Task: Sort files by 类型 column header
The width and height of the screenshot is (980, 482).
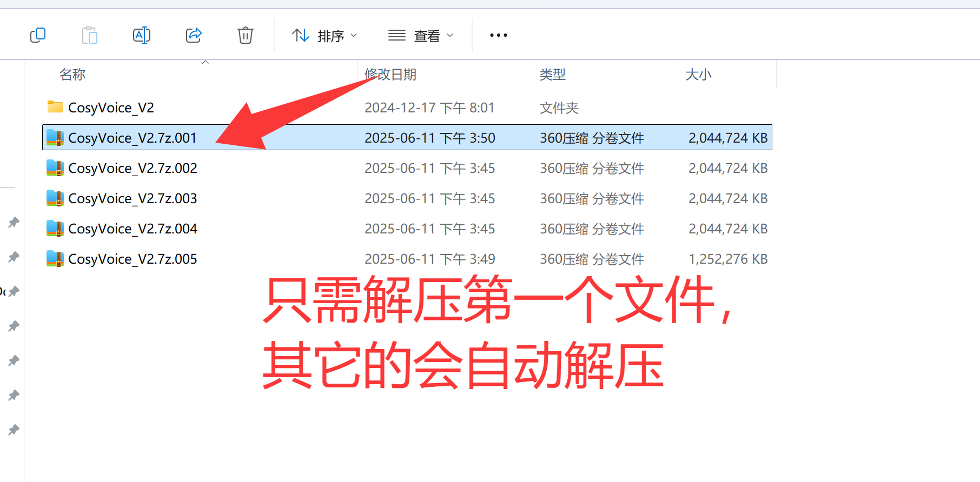Action: [x=553, y=75]
